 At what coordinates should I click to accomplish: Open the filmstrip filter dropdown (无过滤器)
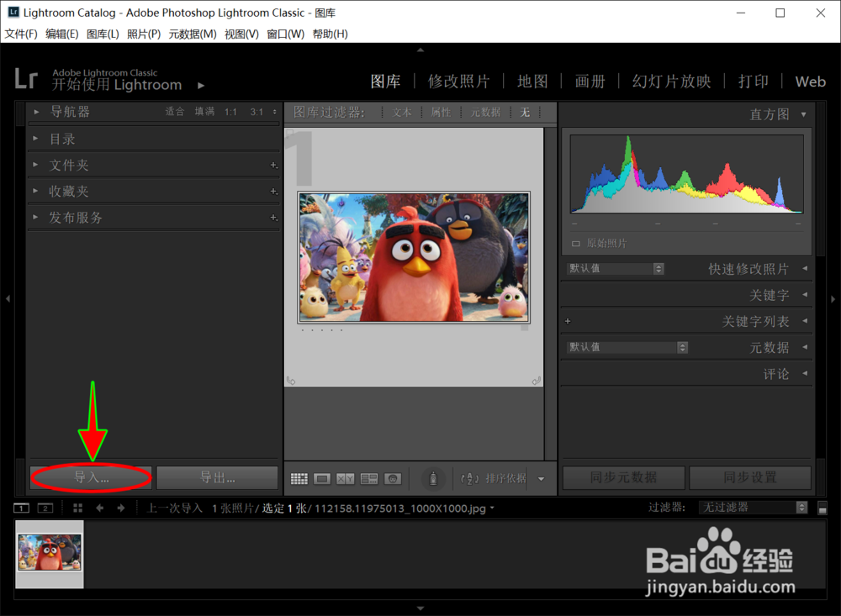click(754, 507)
